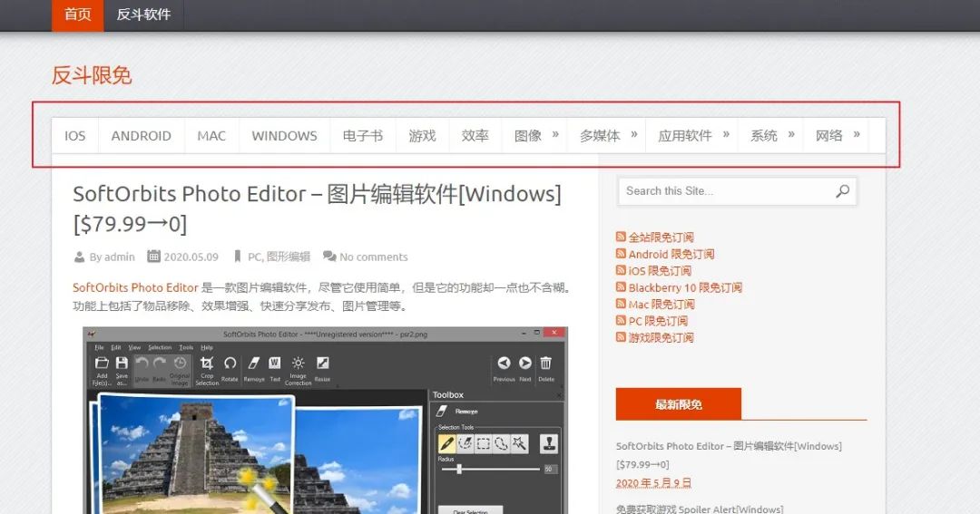Viewport: 980px width, 514px height.
Task: Click RSS icon beside iOS 限免订阅
Action: (621, 270)
